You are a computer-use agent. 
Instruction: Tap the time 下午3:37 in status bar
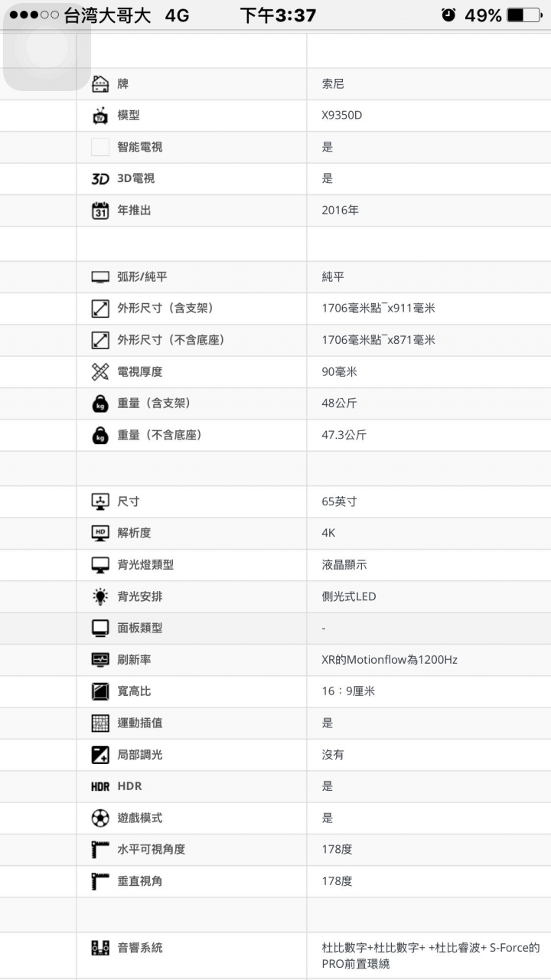click(278, 15)
